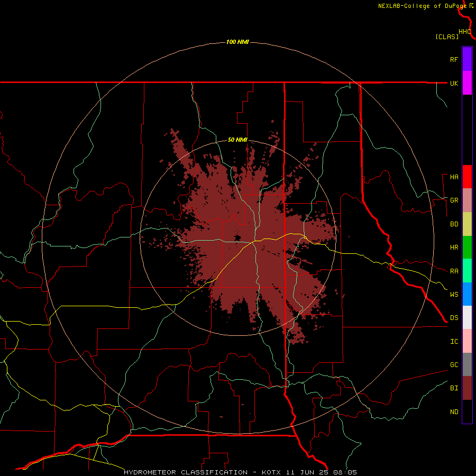
Task: Click the UK legend label
Action: click(454, 83)
